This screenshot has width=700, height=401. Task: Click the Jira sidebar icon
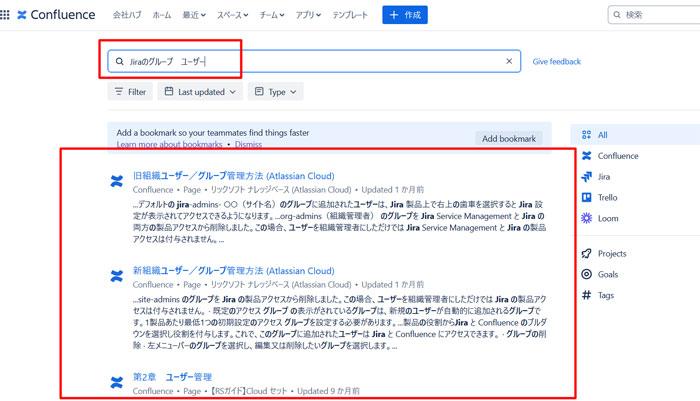[587, 177]
